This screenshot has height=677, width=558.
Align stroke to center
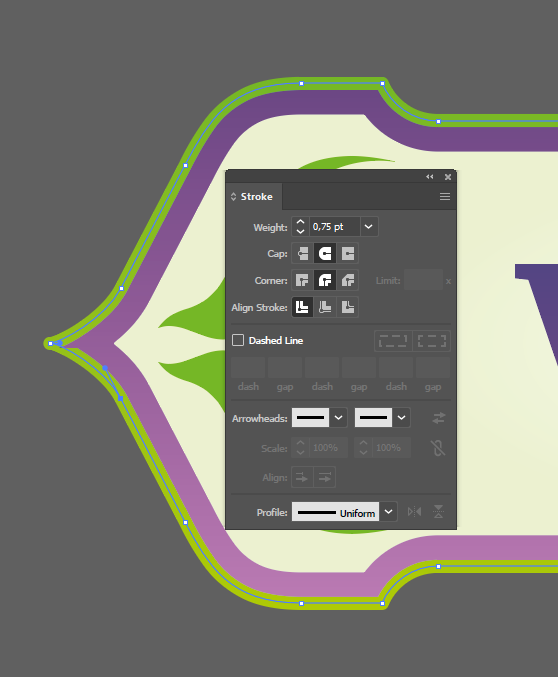(302, 307)
